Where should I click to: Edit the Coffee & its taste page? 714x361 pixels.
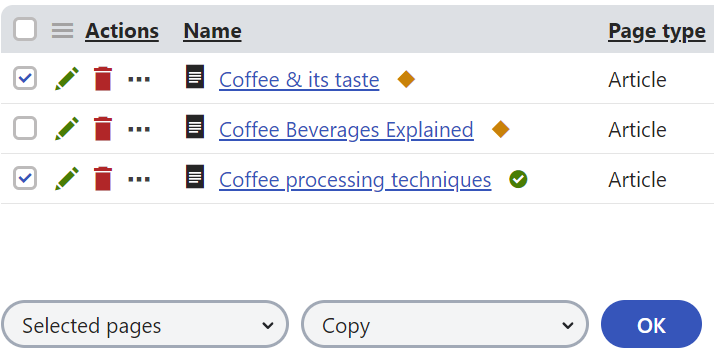click(x=67, y=79)
